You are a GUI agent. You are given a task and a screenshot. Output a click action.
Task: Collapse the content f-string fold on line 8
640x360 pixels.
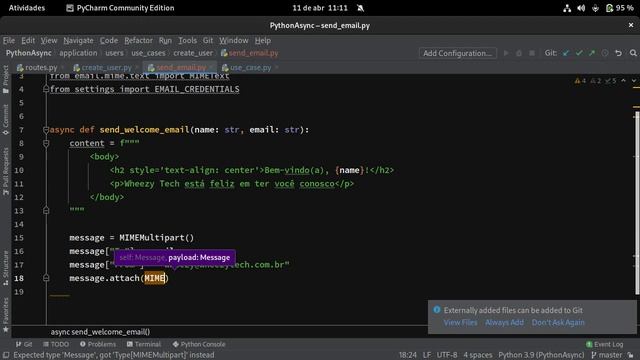(x=46, y=143)
